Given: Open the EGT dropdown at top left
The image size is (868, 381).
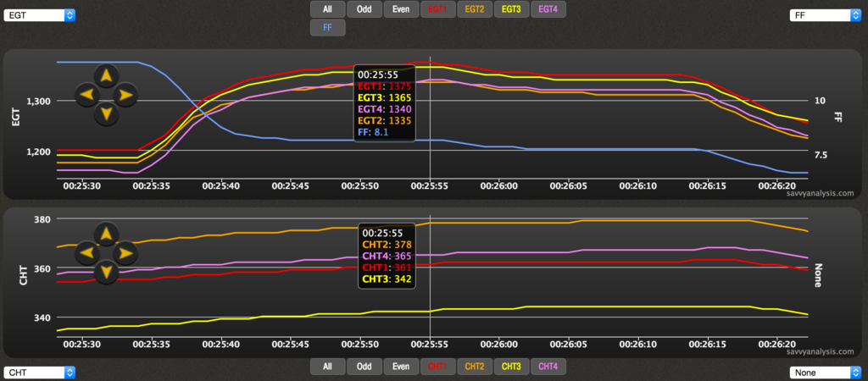Looking at the screenshot, I should pyautogui.click(x=40, y=15).
